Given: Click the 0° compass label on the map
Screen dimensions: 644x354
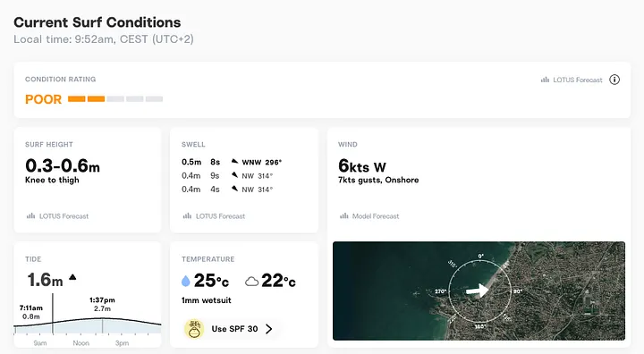Looking at the screenshot, I should coord(480,256).
